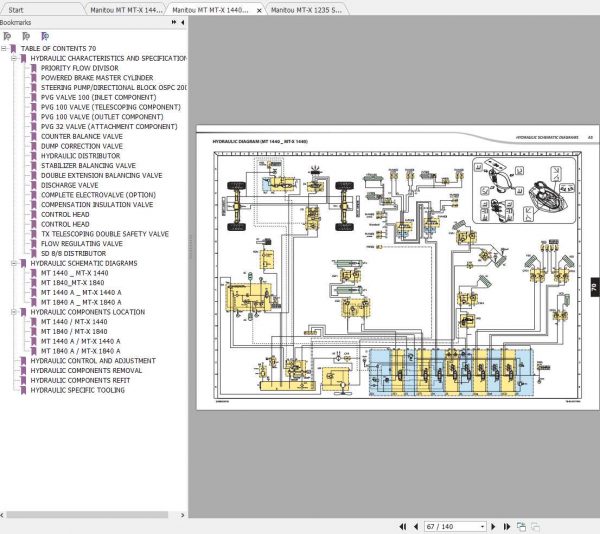Viewport: 600px width, 534px height.
Task: Collapse HYDRAULIC COMPONENTS LOCATION node
Action: click(13, 312)
